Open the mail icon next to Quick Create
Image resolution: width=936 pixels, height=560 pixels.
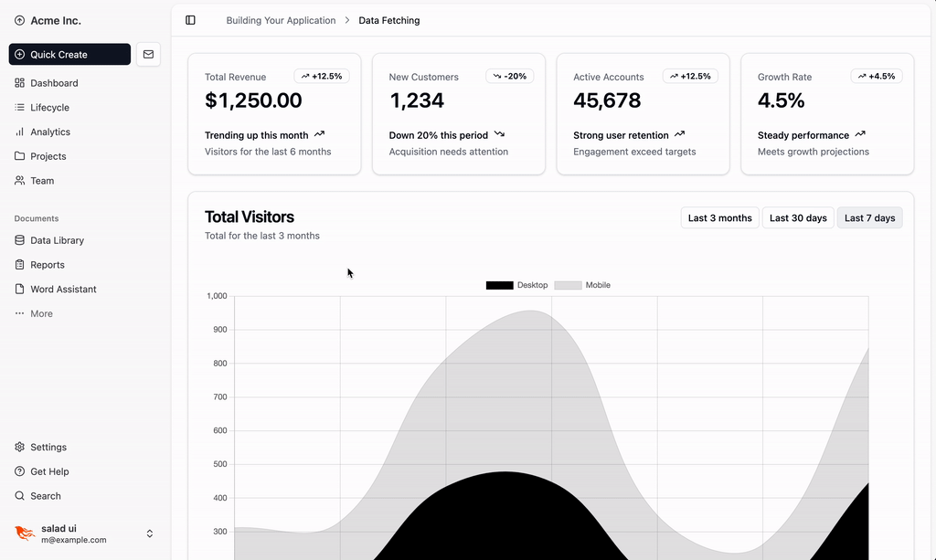148,54
